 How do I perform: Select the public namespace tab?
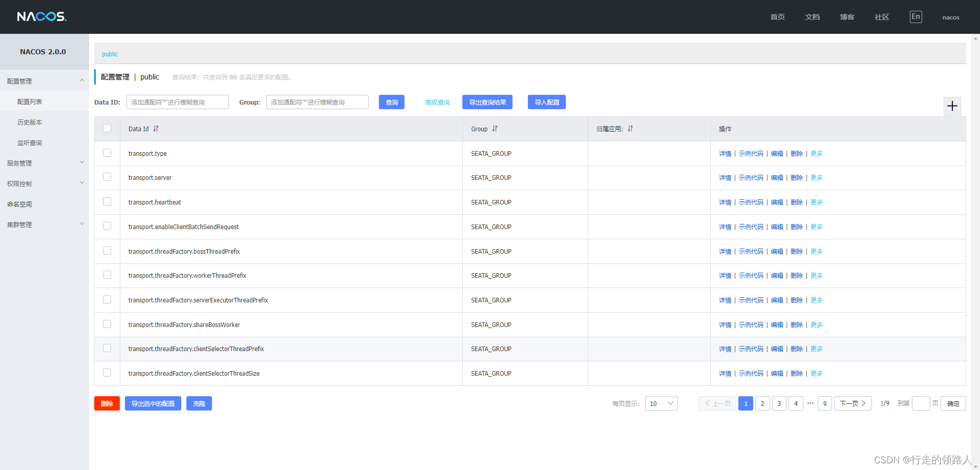[x=110, y=54]
